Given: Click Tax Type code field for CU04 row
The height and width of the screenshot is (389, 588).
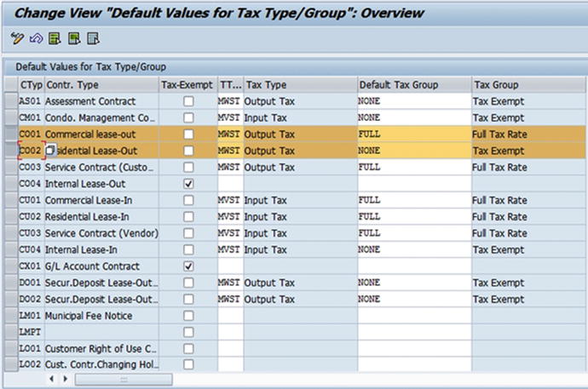Looking at the screenshot, I should pos(230,250).
